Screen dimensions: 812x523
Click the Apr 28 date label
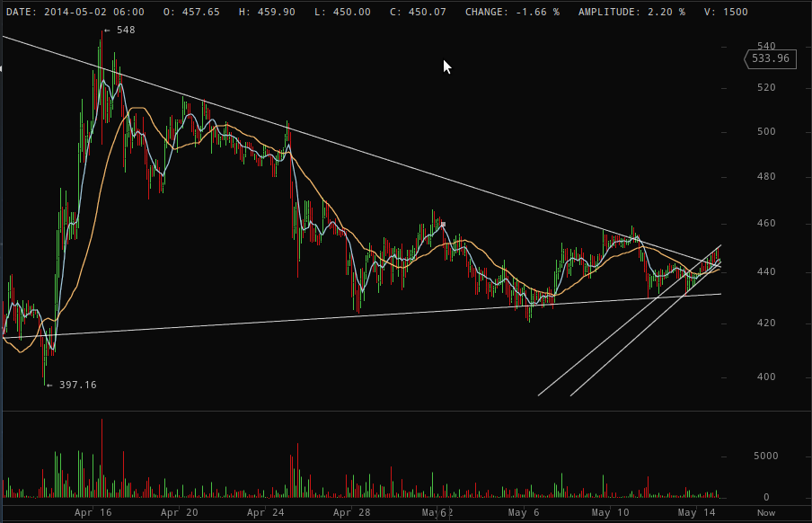[x=351, y=512]
